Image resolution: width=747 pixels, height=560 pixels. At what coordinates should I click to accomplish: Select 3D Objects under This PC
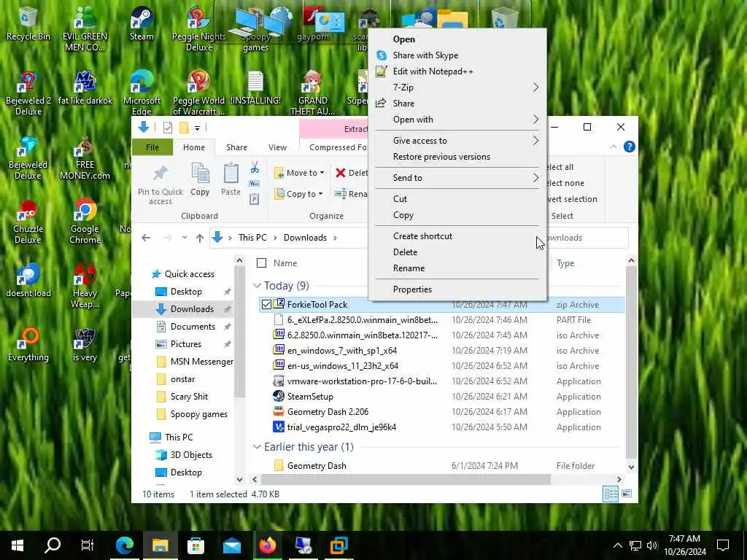point(191,454)
